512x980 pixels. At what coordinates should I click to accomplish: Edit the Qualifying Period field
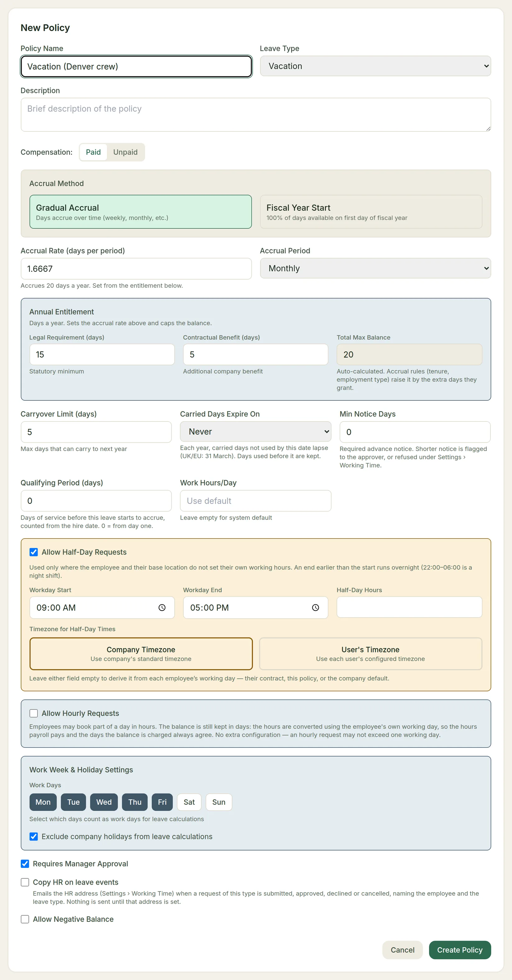click(96, 501)
